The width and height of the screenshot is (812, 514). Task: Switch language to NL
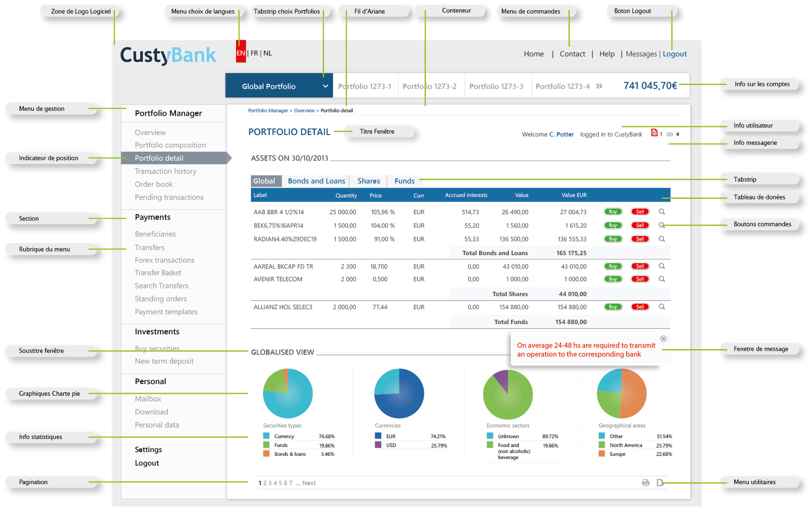[267, 53]
